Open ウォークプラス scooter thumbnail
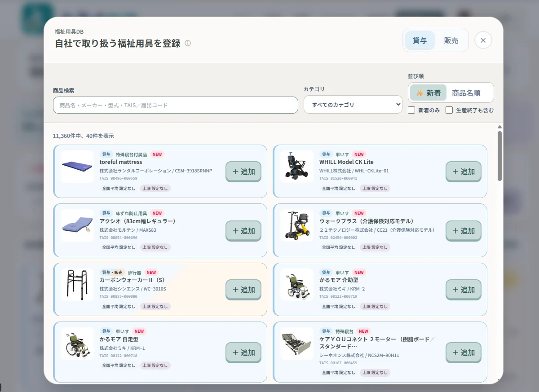Screen dimensions: 539x392 tap(297, 225)
